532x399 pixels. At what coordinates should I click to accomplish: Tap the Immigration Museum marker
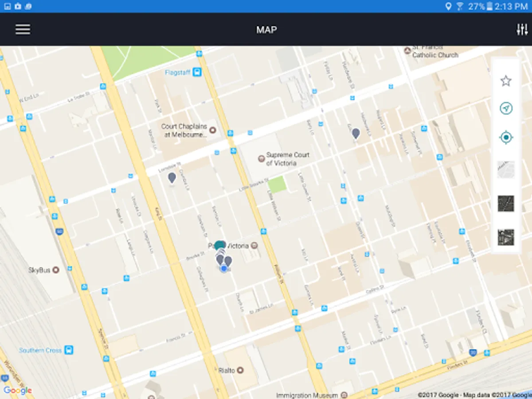[x=344, y=395]
